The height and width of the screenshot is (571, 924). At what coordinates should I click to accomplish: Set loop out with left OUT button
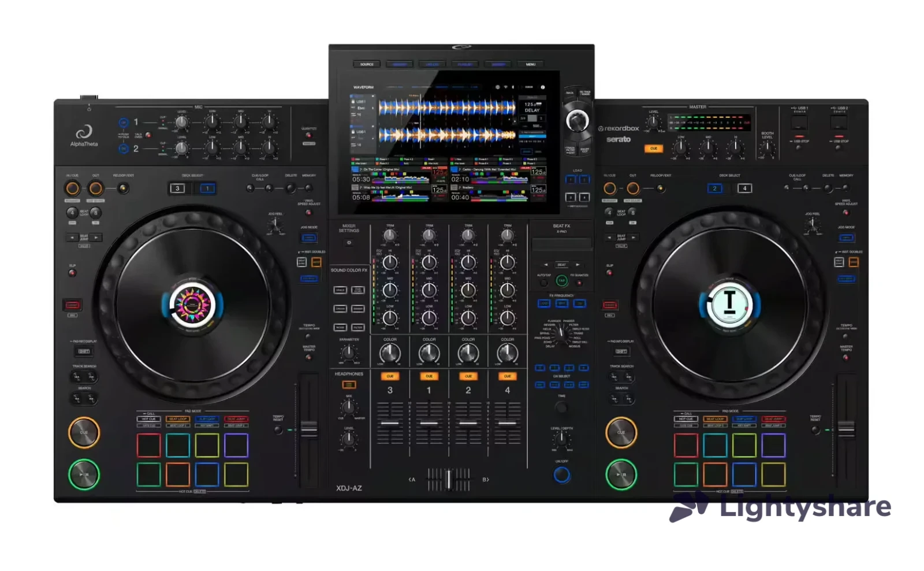click(x=96, y=188)
